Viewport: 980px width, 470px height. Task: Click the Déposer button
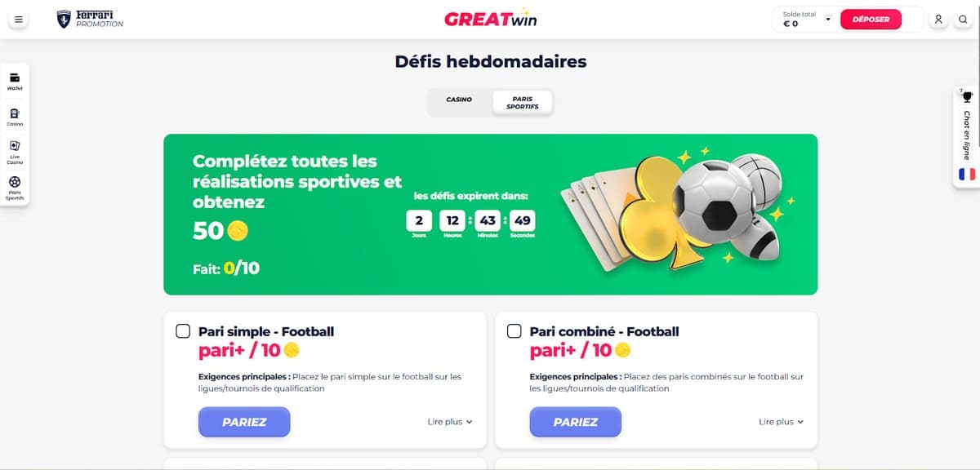pyautogui.click(x=869, y=18)
